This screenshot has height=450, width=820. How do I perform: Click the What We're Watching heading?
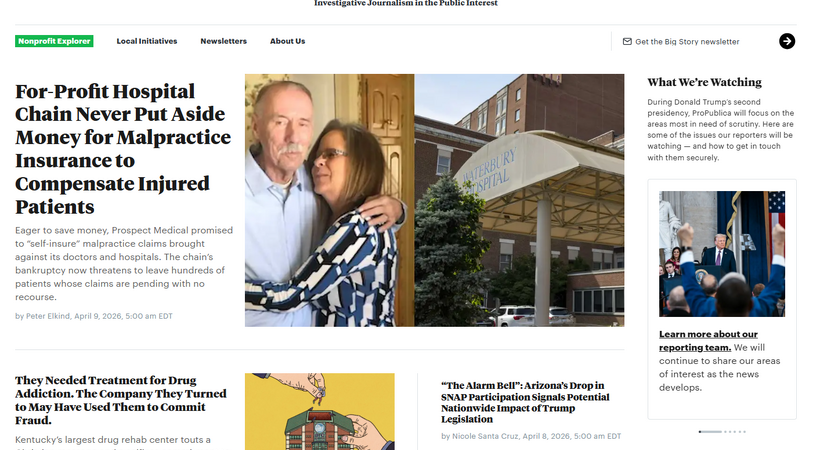[704, 82]
